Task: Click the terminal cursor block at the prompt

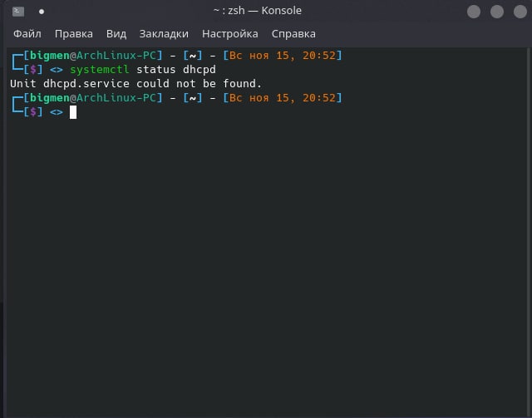Action: point(73,112)
